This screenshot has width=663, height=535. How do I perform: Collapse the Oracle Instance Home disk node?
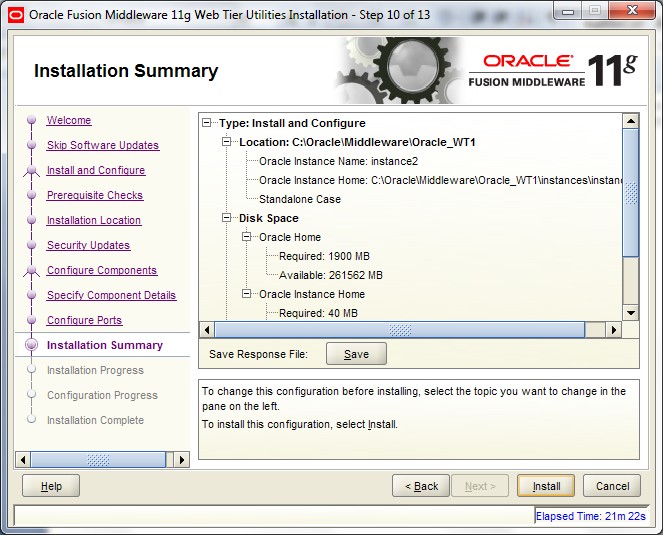coord(247,294)
